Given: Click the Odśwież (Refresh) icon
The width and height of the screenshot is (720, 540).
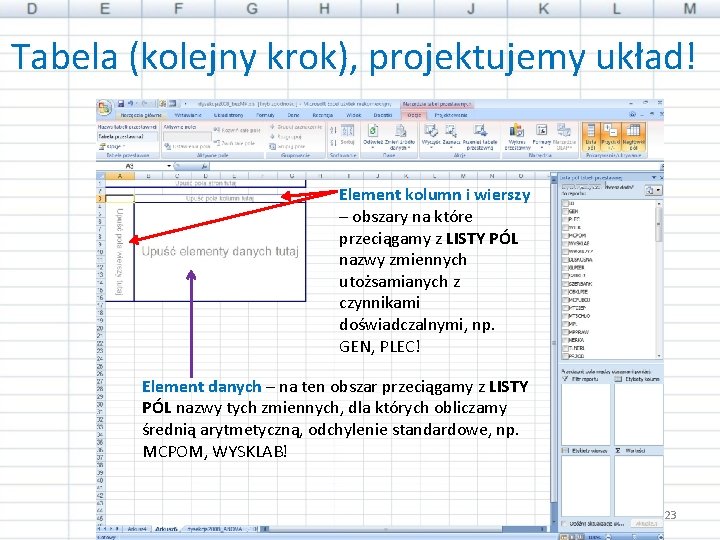Looking at the screenshot, I should click(373, 131).
